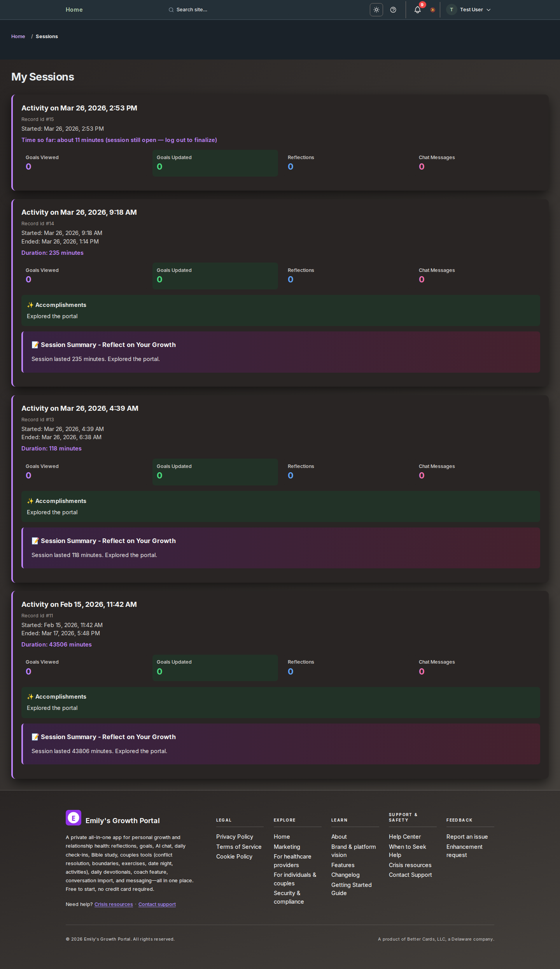
Task: Select Home in the top navigation
Action: 74,9
